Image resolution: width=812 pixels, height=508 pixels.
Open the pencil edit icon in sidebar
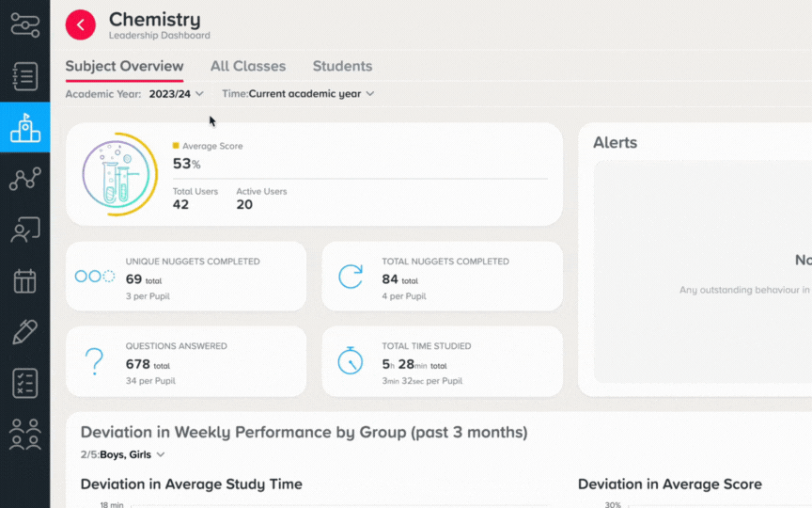(24, 332)
